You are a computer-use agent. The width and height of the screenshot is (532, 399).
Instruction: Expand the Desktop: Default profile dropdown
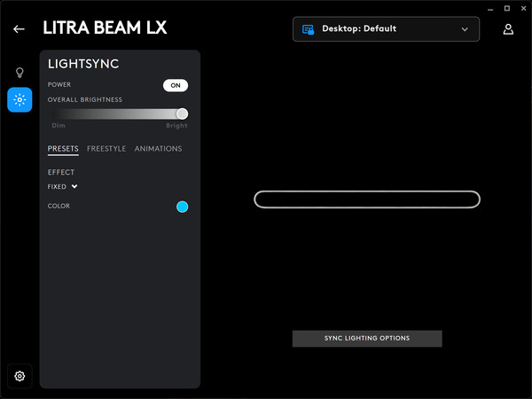point(386,29)
